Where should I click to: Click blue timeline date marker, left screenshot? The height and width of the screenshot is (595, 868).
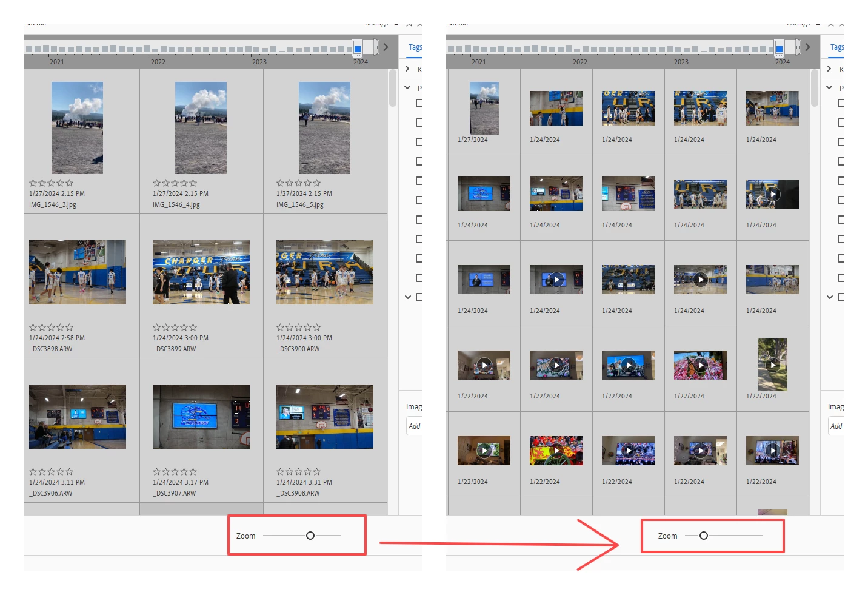pos(358,47)
